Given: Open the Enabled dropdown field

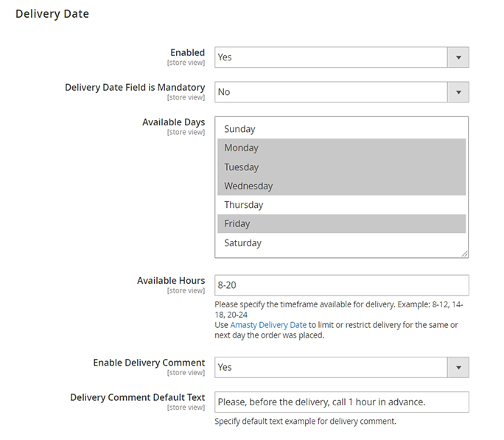Looking at the screenshot, I should pyautogui.click(x=332, y=57).
